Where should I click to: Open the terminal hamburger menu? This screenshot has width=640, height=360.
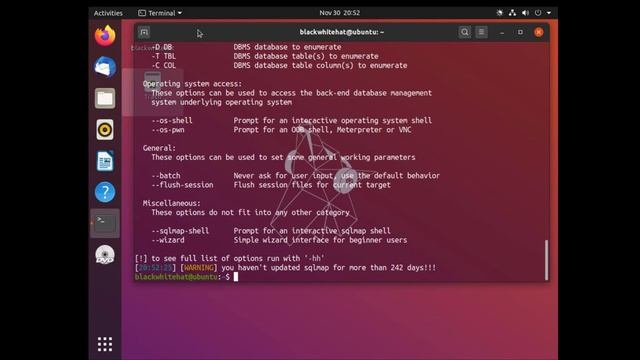[482, 32]
